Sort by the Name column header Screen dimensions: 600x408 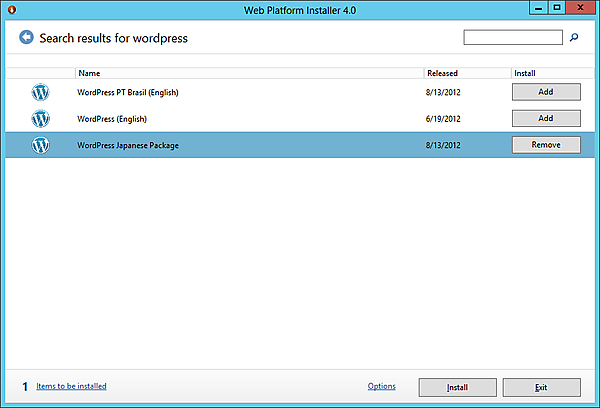(x=89, y=73)
